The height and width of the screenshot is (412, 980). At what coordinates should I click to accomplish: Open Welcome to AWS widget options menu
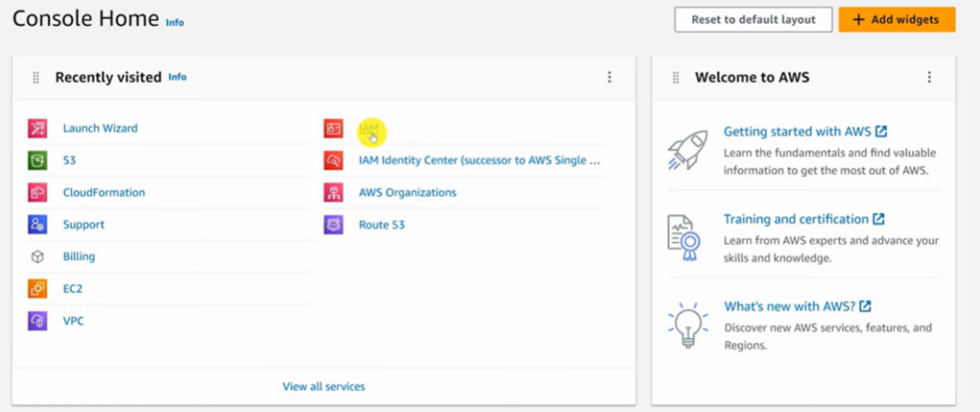pyautogui.click(x=928, y=77)
